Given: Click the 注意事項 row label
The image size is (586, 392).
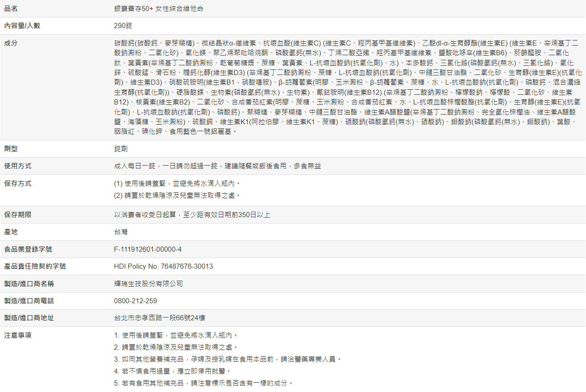Looking at the screenshot, I should [17, 335].
